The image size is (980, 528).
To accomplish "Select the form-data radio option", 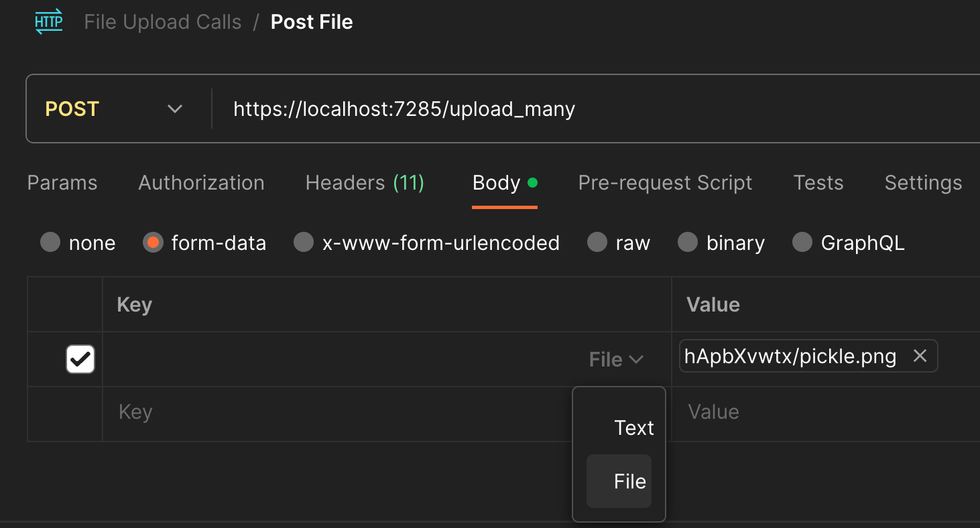I will click(x=154, y=243).
